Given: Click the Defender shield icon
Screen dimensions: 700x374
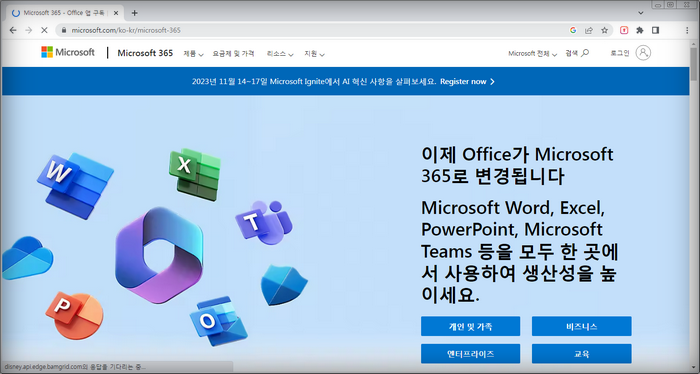Looking at the screenshot, I should [x=284, y=285].
